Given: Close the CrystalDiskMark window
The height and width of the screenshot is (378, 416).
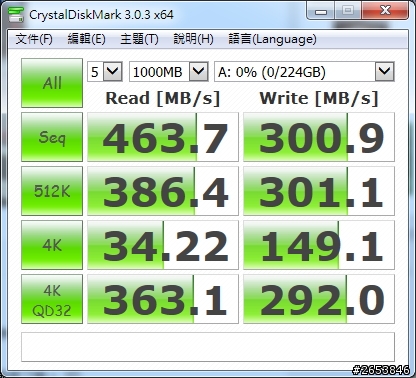Looking at the screenshot, I should tap(385, 11).
